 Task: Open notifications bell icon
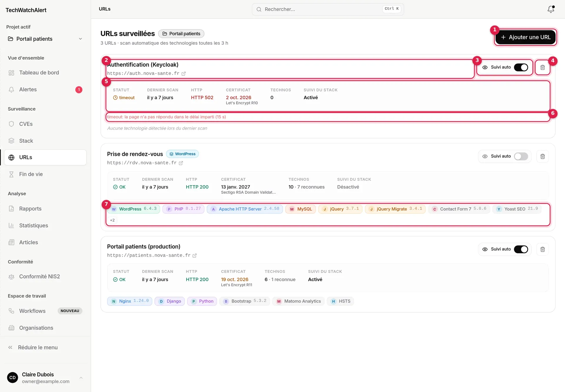coord(551,9)
